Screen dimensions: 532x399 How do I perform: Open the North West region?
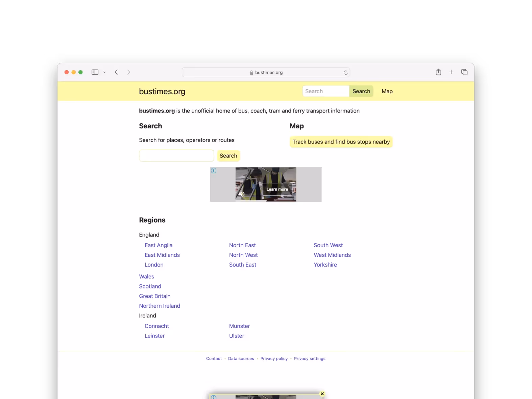pos(243,255)
